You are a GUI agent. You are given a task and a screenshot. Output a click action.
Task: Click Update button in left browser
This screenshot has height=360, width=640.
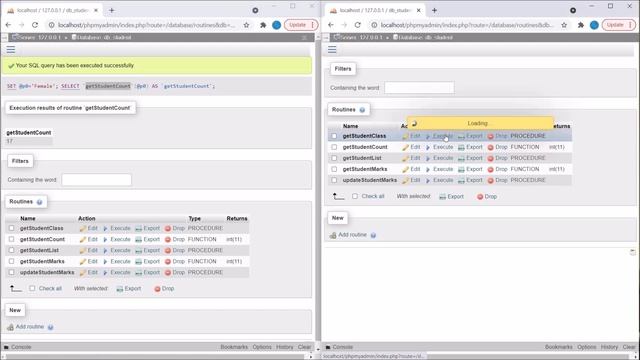[298, 25]
